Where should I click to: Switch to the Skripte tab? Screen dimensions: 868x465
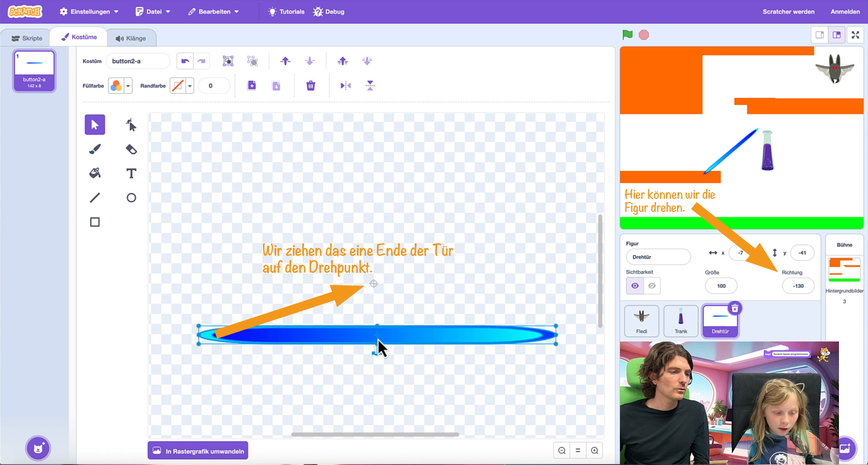point(27,38)
